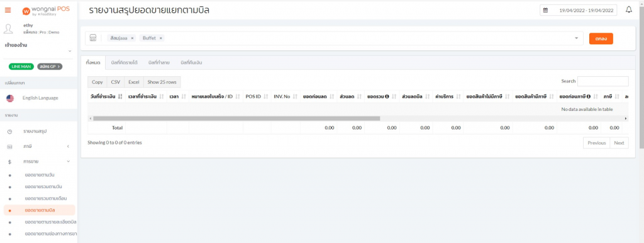Screen dimensions: 644x243
Task: Click the orange ตกลง button
Action: [601, 38]
